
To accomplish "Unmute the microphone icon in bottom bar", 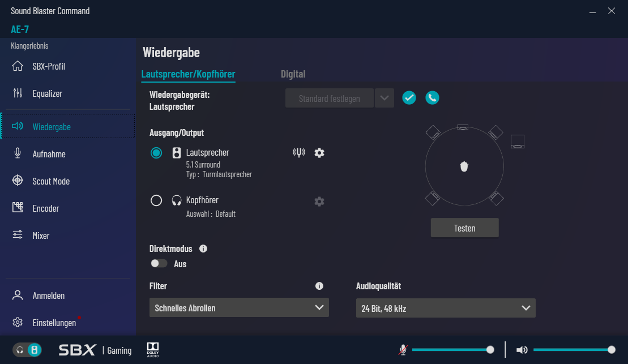I will pos(403,350).
